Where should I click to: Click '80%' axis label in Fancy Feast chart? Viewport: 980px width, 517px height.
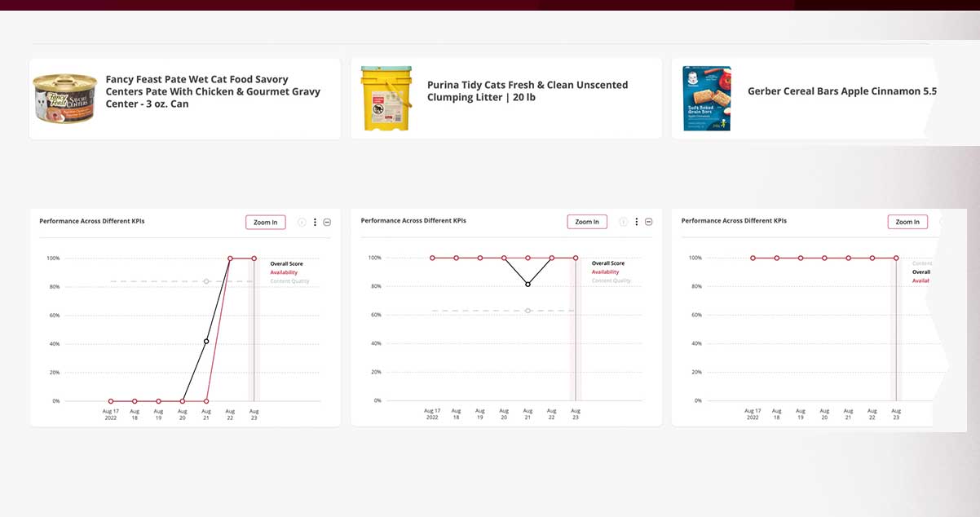tap(55, 287)
